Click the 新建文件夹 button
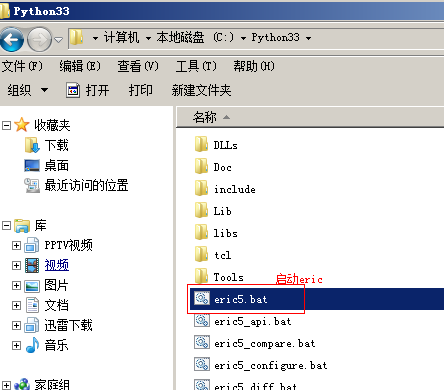The height and width of the screenshot is (390, 444). [x=201, y=90]
